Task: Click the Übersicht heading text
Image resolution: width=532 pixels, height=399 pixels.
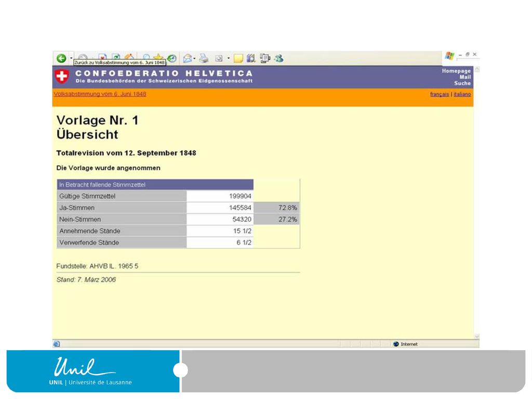Action: pyautogui.click(x=87, y=135)
